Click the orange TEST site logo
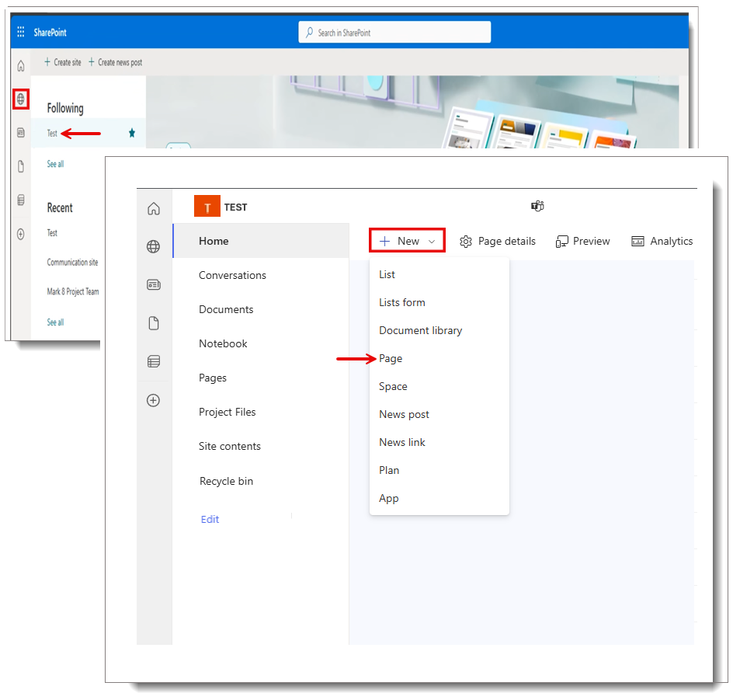This screenshot has width=733, height=700. pyautogui.click(x=207, y=207)
